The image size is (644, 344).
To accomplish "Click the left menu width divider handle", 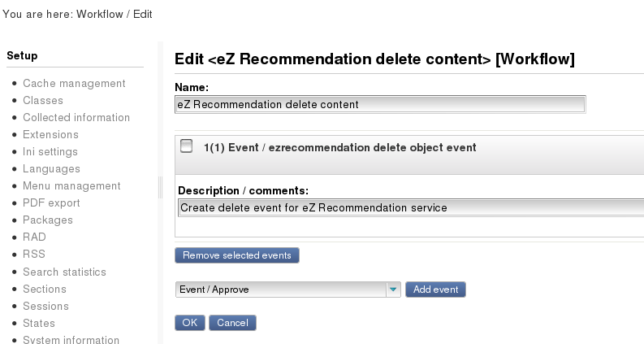I will (x=160, y=187).
